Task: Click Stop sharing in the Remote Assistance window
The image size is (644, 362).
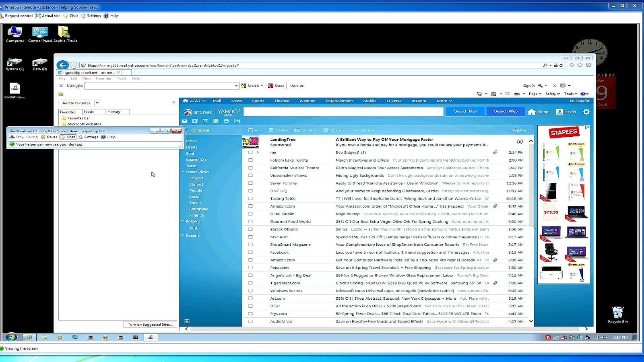Action: pyautogui.click(x=24, y=137)
